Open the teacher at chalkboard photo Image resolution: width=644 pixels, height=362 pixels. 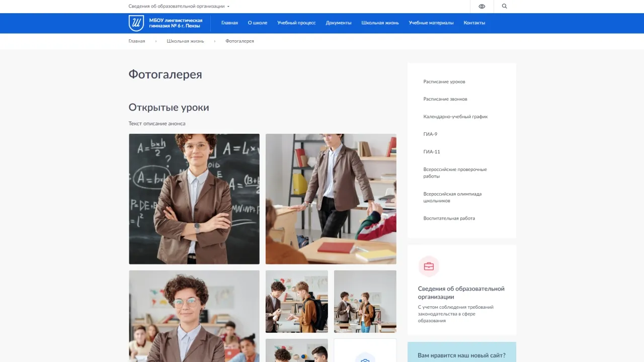tap(194, 199)
